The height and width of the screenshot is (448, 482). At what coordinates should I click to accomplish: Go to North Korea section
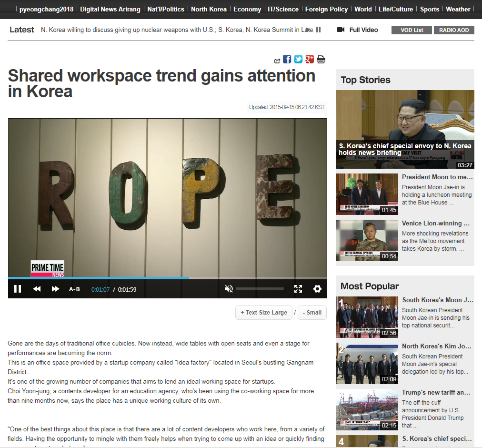pos(209,9)
